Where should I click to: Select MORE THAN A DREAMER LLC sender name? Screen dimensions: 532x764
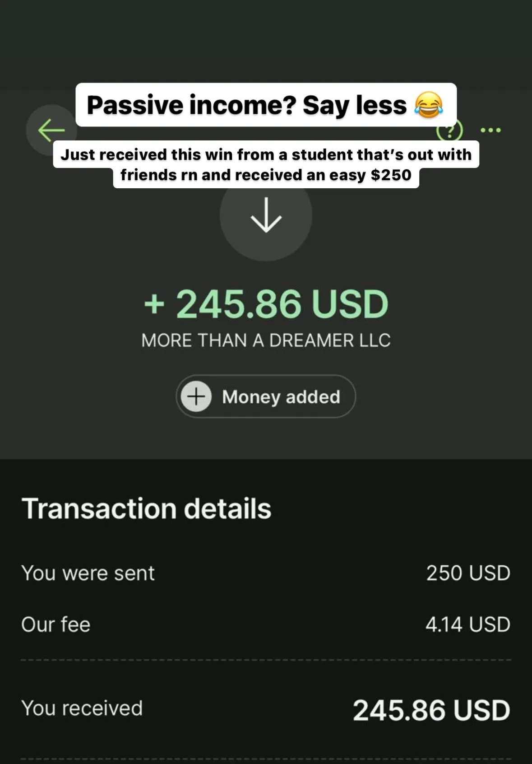point(266,340)
